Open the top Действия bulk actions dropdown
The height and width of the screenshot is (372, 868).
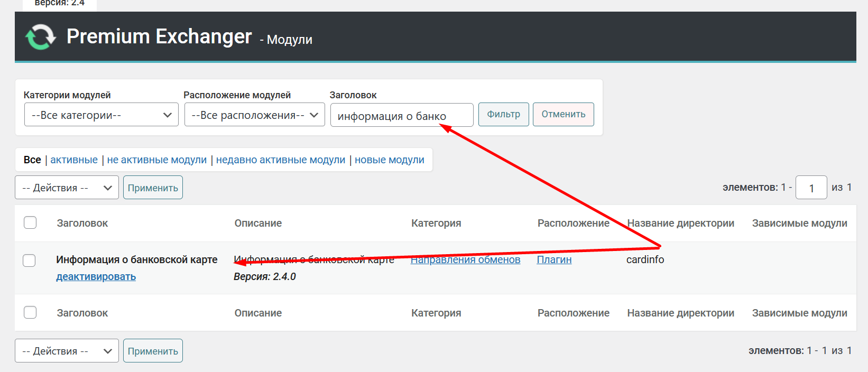coord(67,188)
